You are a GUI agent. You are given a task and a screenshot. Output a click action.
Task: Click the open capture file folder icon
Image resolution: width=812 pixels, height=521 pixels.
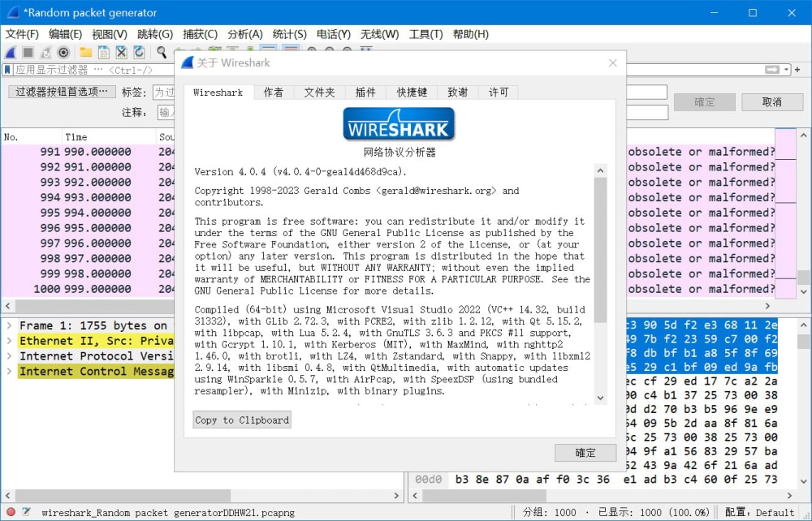pyautogui.click(x=85, y=52)
